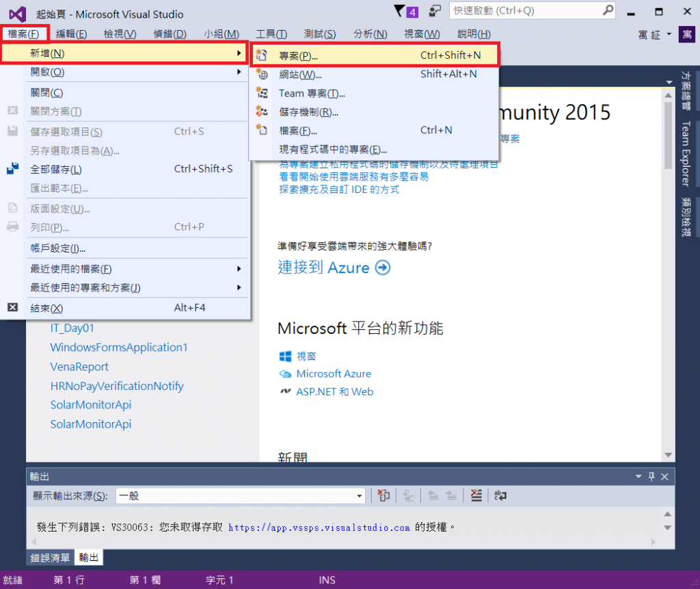Expand 最近使用的專案和方案(J) submenu
The width and height of the screenshot is (700, 589).
[239, 287]
